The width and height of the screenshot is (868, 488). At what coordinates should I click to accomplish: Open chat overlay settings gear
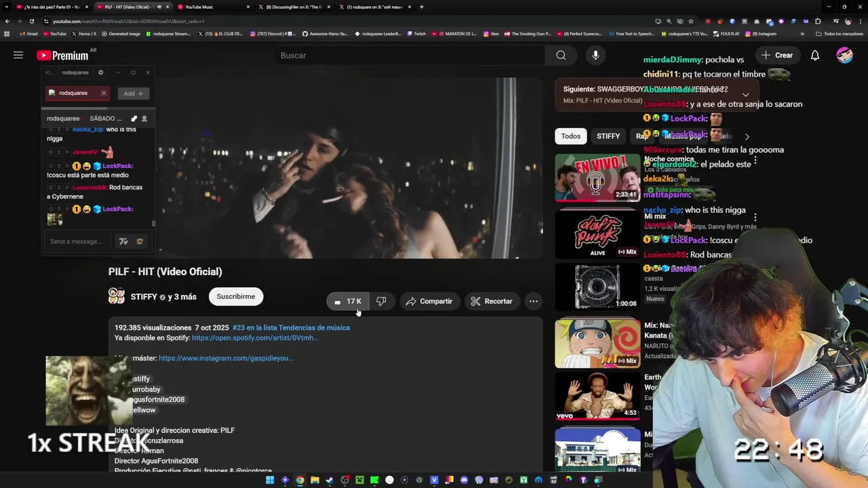[x=100, y=73]
